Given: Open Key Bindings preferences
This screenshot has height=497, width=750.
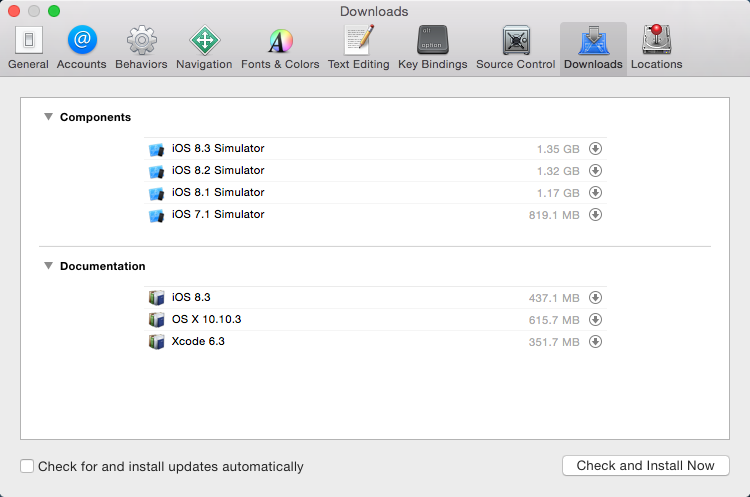Looking at the screenshot, I should coord(432,48).
